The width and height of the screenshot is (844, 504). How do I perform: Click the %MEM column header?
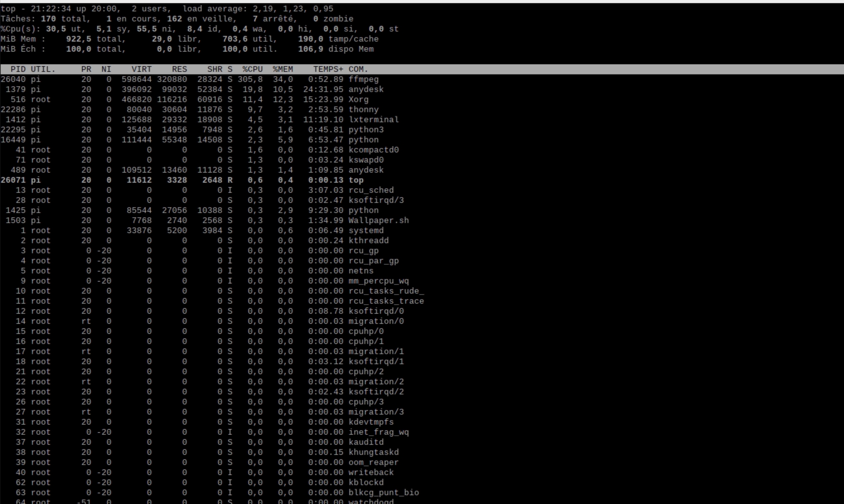pyautogui.click(x=283, y=69)
